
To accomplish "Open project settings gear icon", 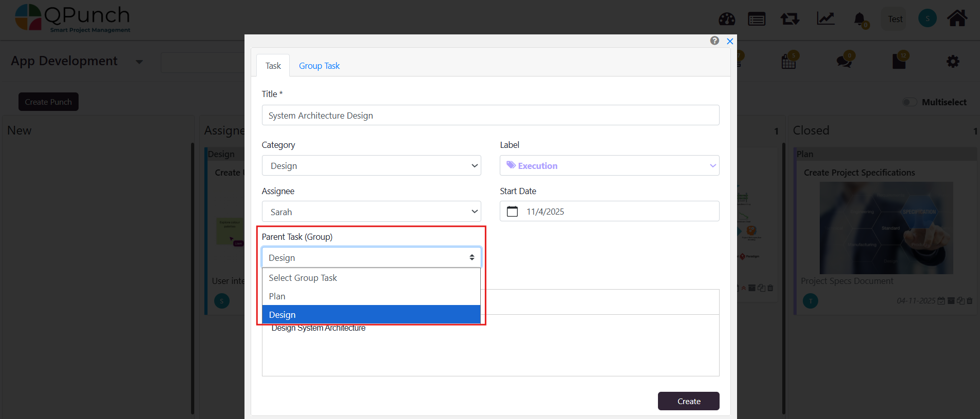I will pos(953,62).
